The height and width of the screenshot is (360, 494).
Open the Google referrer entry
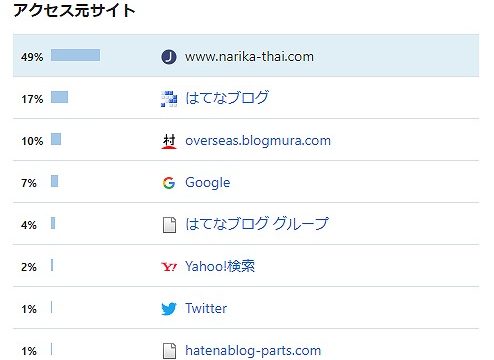(x=208, y=183)
